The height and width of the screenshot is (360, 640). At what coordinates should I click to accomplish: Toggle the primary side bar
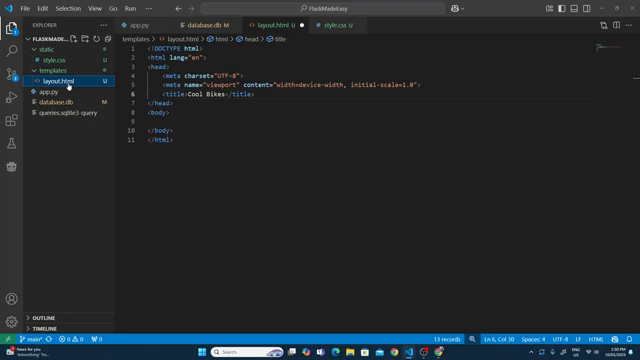[x=562, y=8]
